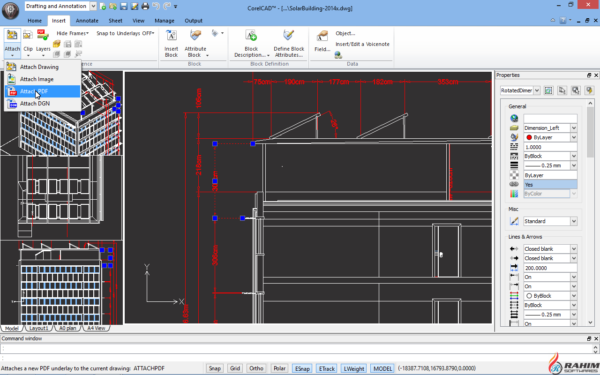This screenshot has width=600, height=375.
Task: Float the Command window using its undock icon
Action: [589, 339]
